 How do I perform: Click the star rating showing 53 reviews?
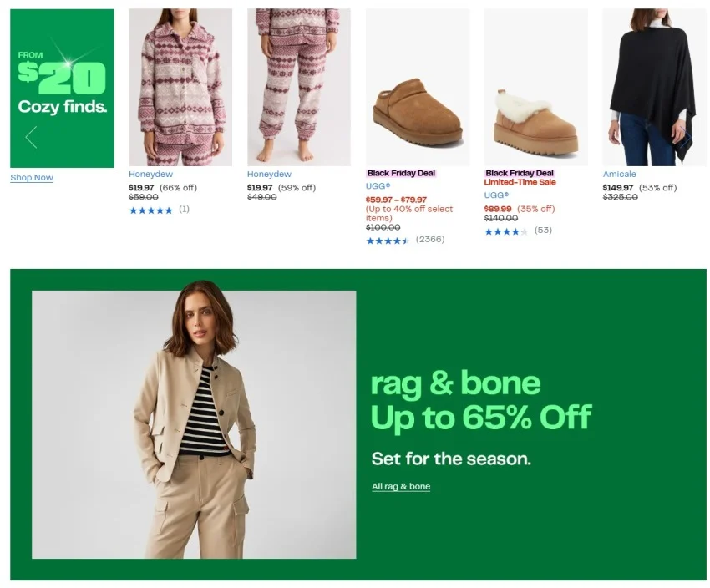click(506, 231)
